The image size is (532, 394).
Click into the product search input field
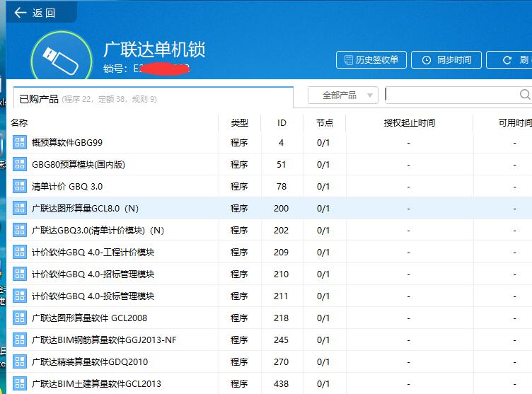click(451, 95)
